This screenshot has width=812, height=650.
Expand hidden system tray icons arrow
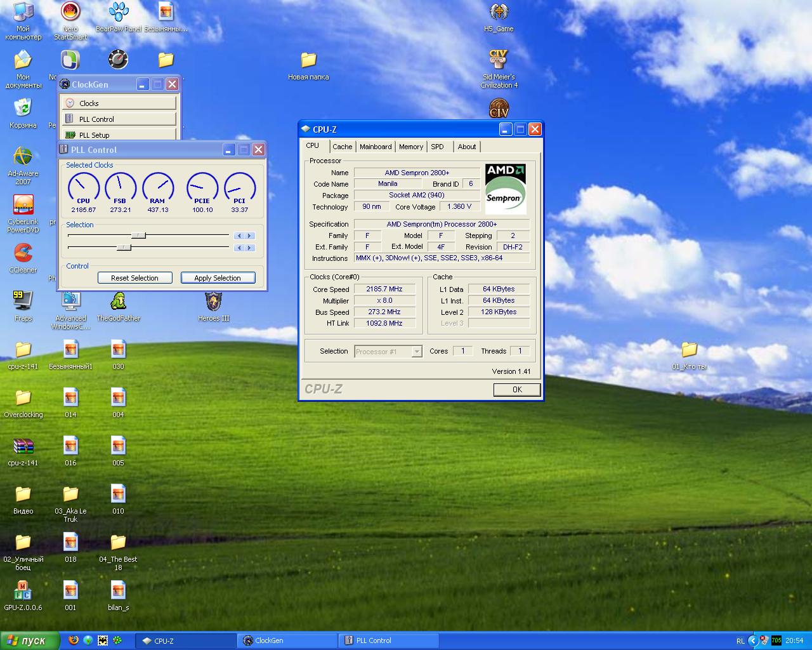click(753, 640)
